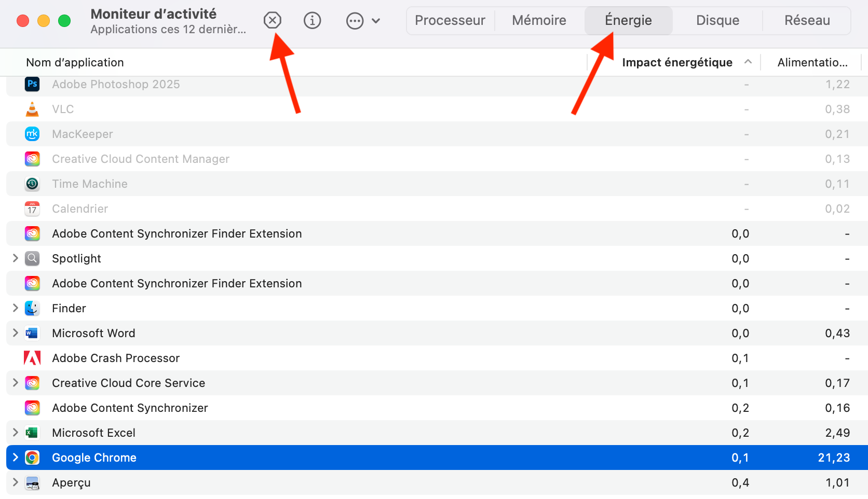The height and width of the screenshot is (499, 868).
Task: Click the Google Chrome icon
Action: click(32, 458)
